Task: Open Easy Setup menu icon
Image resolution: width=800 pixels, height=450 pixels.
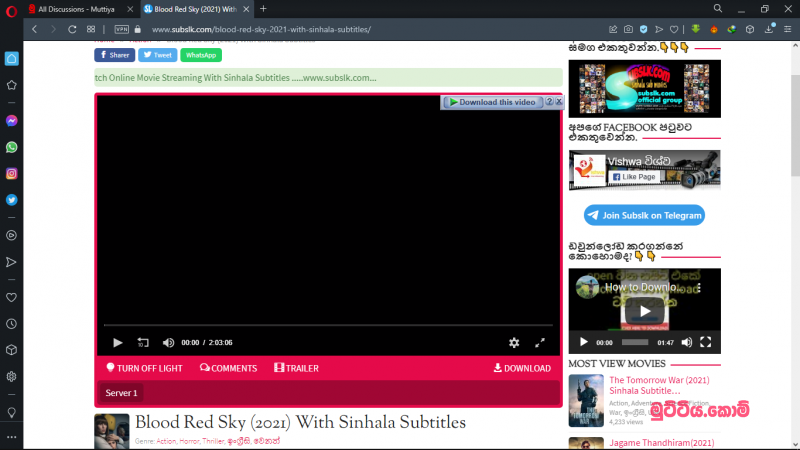Action: (x=788, y=30)
